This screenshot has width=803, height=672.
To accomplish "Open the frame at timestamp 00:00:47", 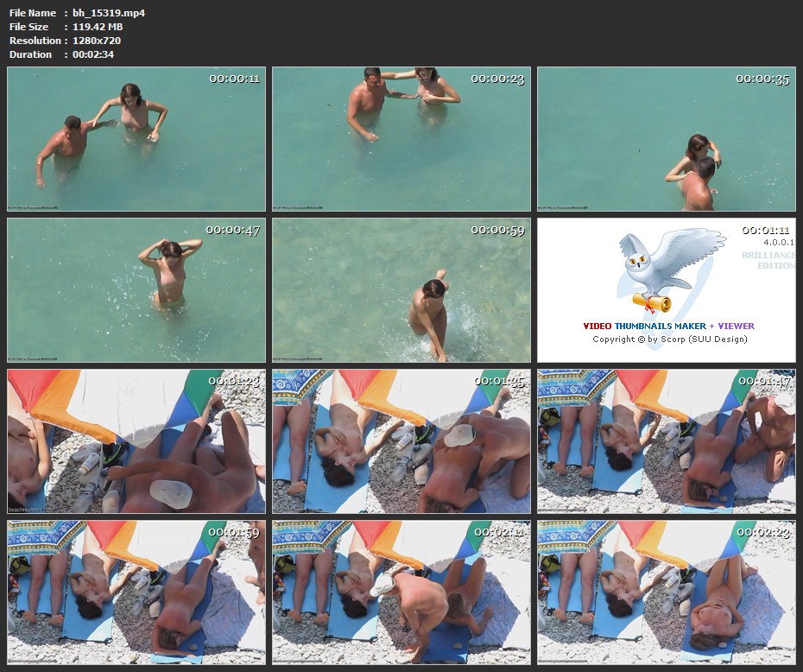I will (136, 290).
